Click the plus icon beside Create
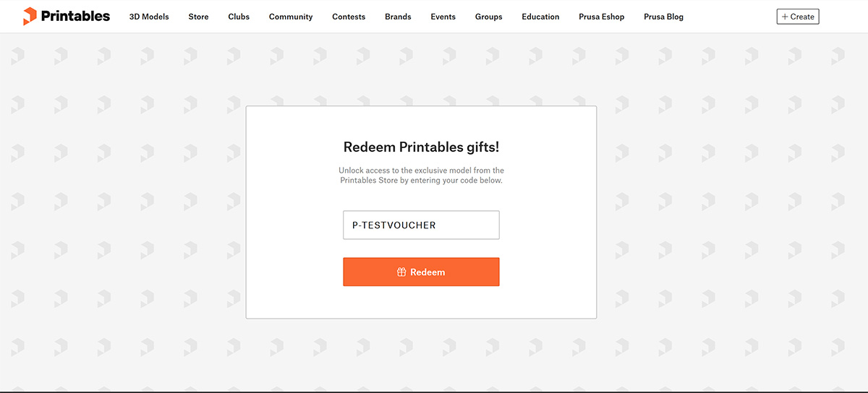Screen dimensions: 868x393 pos(785,17)
